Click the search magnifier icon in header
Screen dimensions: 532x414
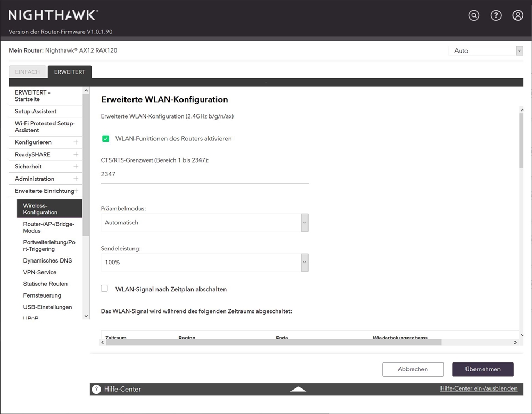pos(473,15)
